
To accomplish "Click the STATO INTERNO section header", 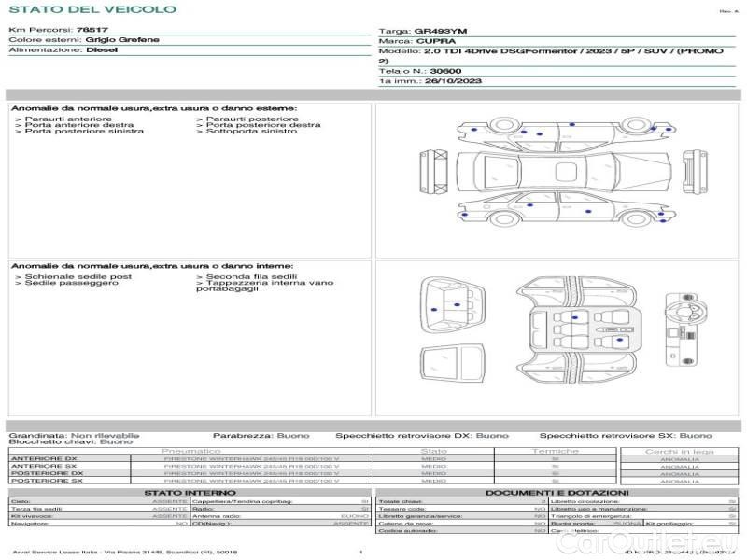I will tap(190, 492).
